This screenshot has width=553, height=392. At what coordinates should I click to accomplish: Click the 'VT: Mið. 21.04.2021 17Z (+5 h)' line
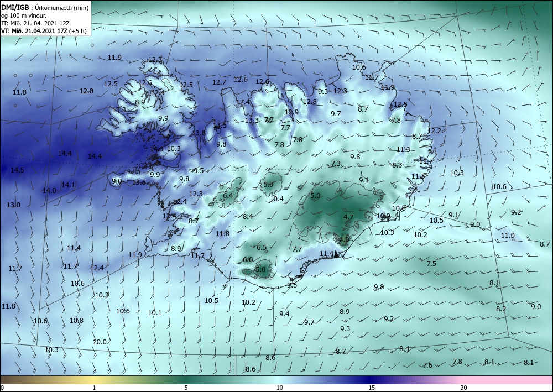(x=44, y=30)
